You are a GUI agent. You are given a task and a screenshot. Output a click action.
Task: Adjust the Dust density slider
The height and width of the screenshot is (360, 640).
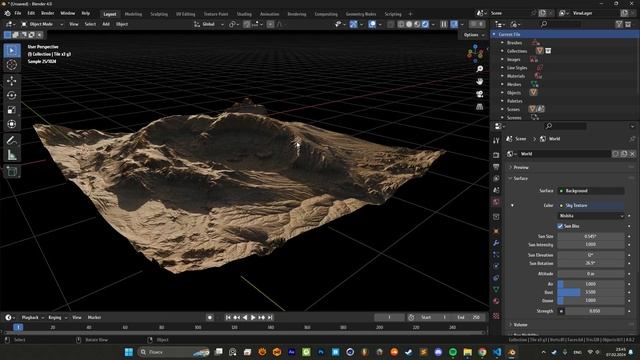tap(591, 292)
